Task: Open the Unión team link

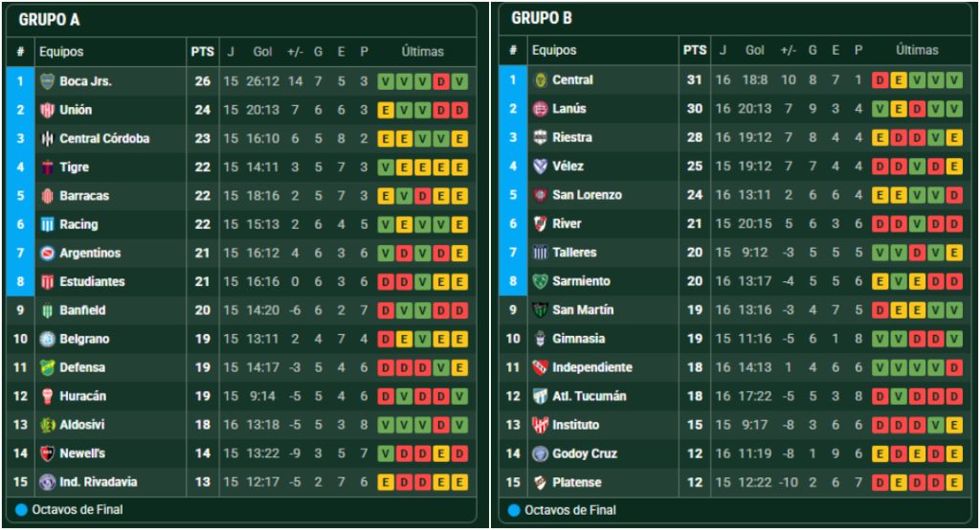Action: [x=76, y=110]
